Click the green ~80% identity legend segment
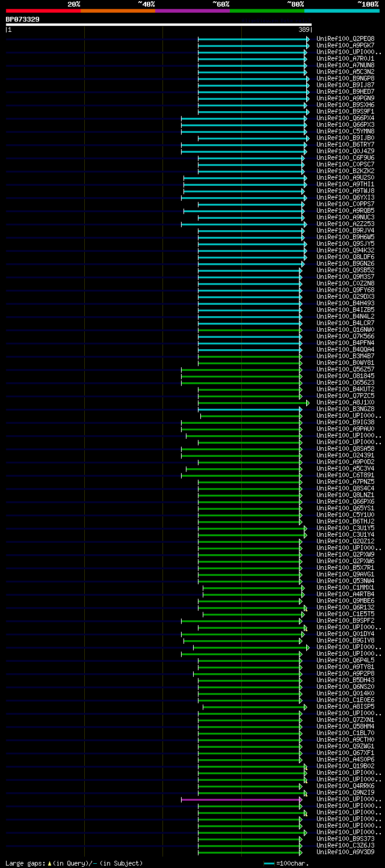 click(x=267, y=11)
